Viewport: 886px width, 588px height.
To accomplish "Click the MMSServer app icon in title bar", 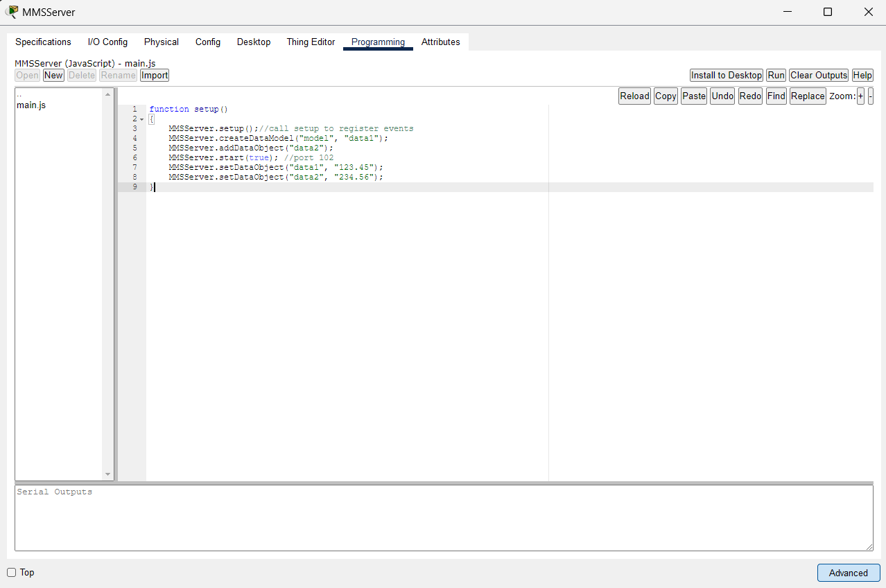I will (11, 12).
